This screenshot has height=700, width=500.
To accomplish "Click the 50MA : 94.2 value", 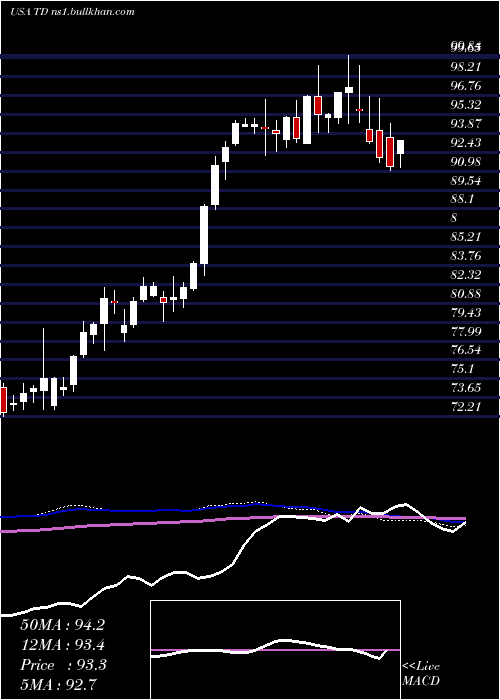I will (x=62, y=625).
